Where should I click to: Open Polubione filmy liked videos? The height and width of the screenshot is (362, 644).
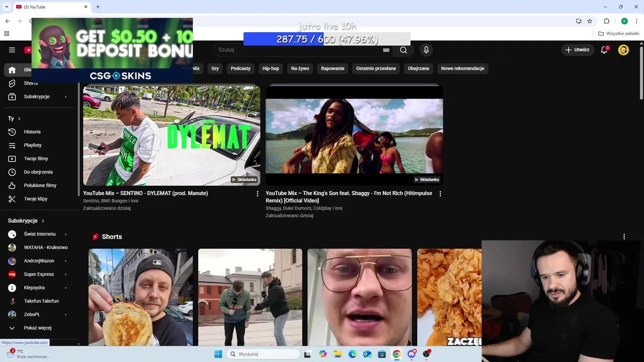40,186
